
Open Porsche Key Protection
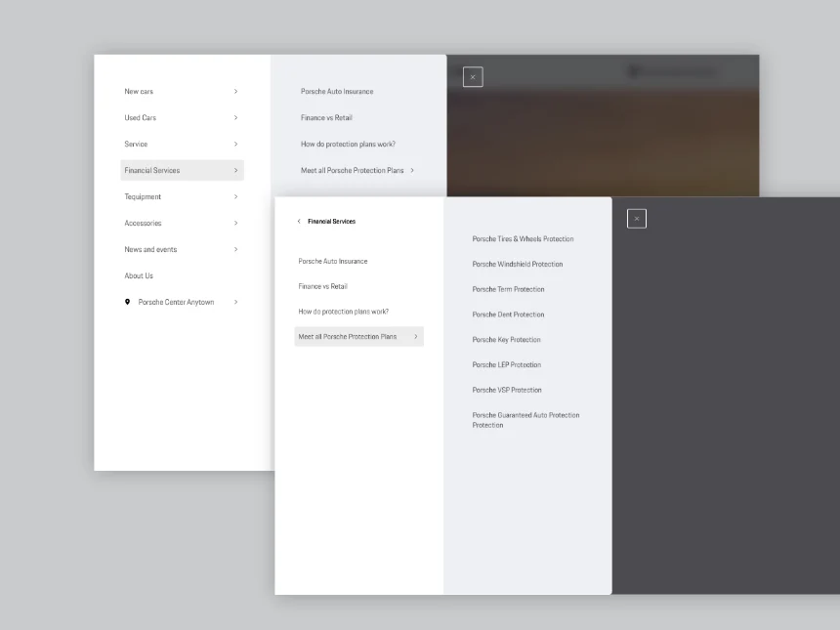pyautogui.click(x=506, y=340)
